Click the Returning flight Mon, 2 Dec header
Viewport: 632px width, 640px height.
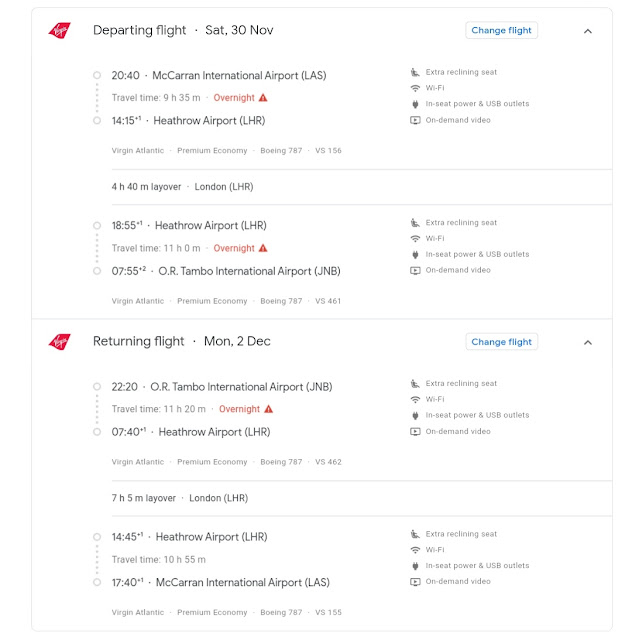point(182,341)
